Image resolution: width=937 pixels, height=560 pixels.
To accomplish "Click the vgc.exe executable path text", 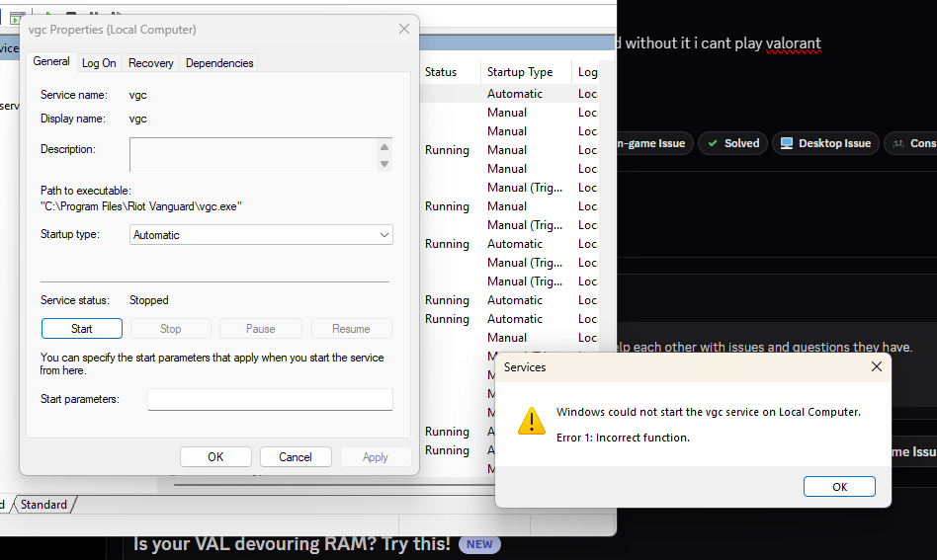I will coord(141,206).
